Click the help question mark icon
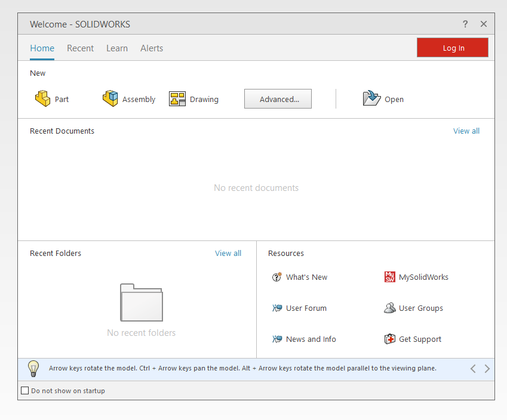The width and height of the screenshot is (507, 420). (465, 24)
